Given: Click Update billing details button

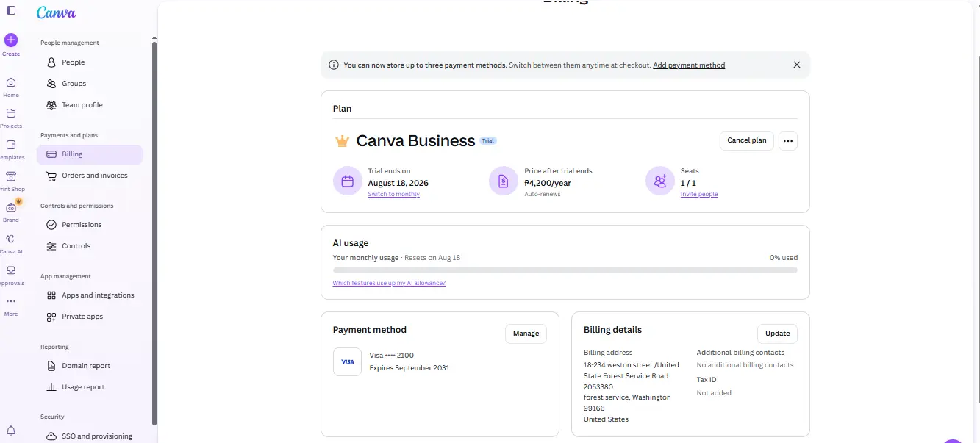Looking at the screenshot, I should click(x=777, y=334).
